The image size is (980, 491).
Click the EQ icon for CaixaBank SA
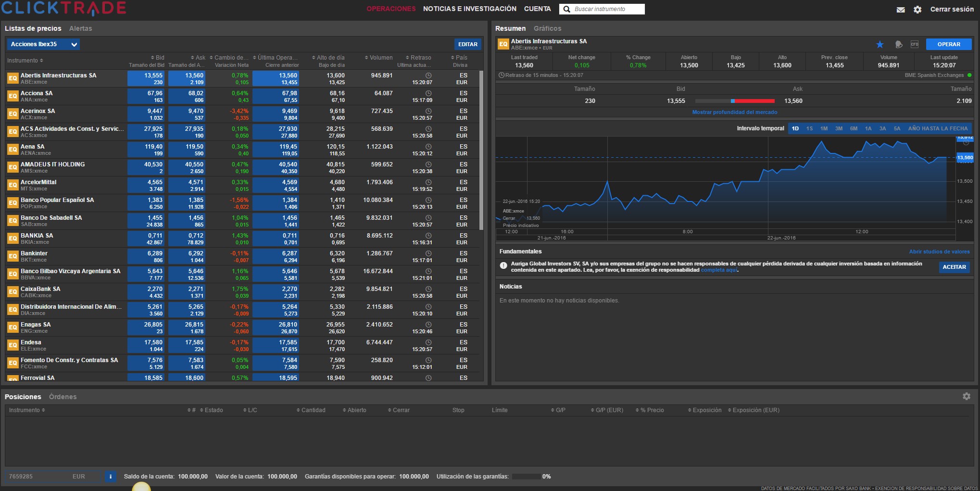tap(13, 292)
